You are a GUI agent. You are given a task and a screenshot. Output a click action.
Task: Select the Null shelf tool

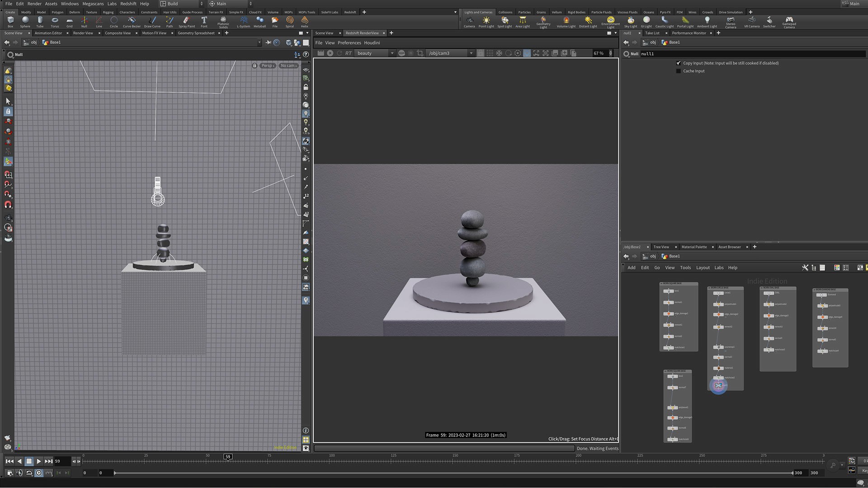(x=84, y=22)
